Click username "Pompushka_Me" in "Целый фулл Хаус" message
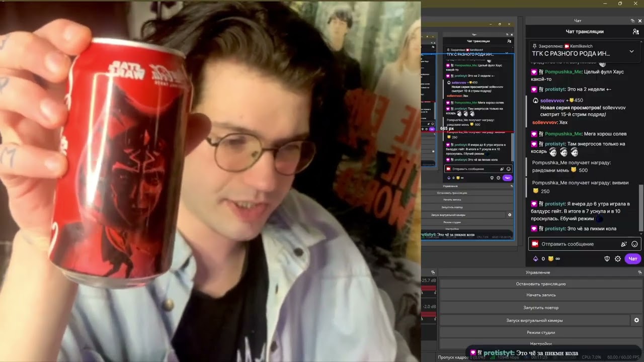The width and height of the screenshot is (644, 362). tap(563, 72)
